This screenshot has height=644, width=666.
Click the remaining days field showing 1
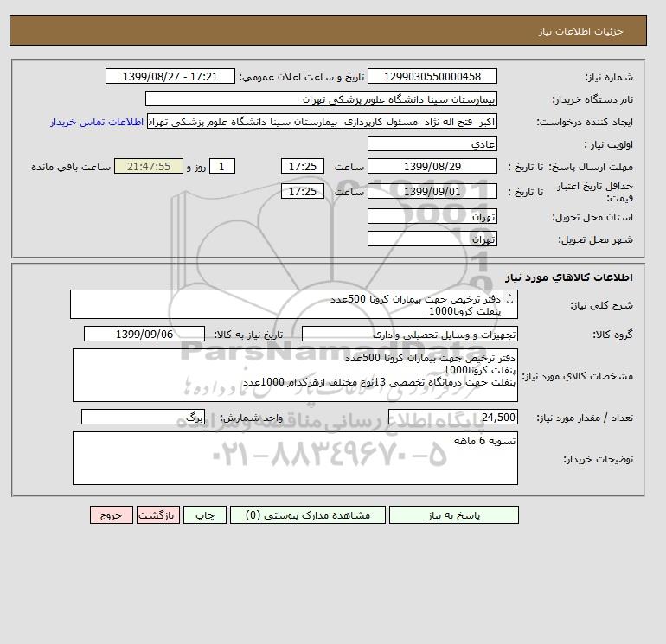(221, 167)
